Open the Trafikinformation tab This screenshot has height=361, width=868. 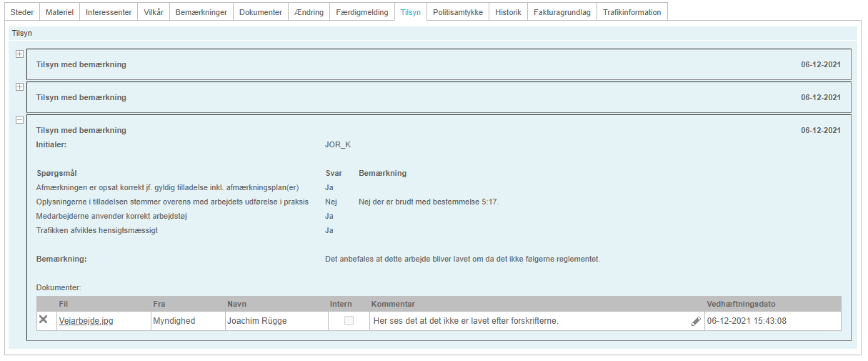click(x=632, y=12)
